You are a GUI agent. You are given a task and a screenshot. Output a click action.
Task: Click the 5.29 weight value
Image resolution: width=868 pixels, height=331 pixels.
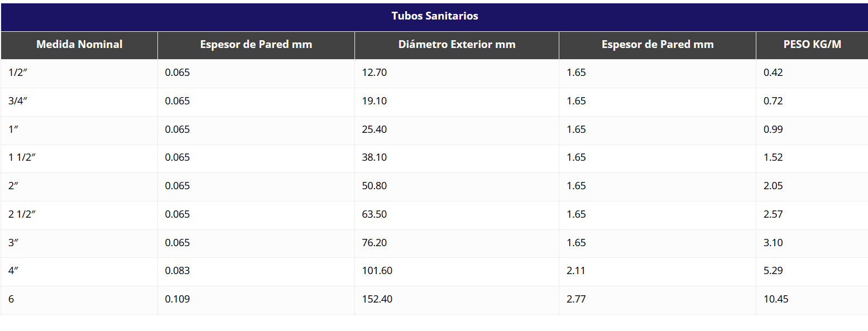(773, 271)
